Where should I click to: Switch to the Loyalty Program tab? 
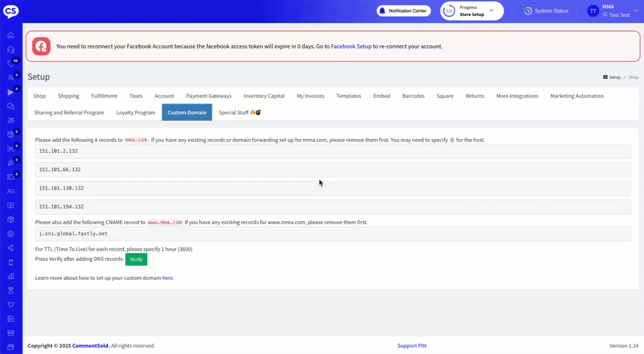click(136, 113)
